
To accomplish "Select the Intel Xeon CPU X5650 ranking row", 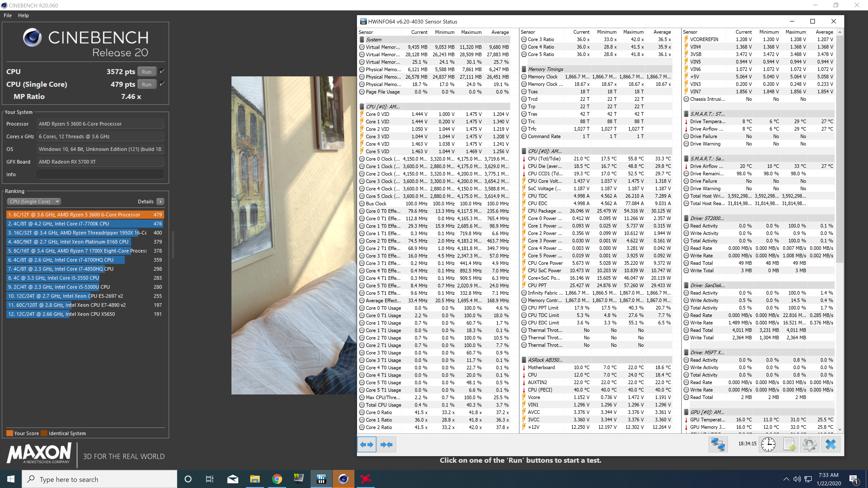I will (x=85, y=314).
